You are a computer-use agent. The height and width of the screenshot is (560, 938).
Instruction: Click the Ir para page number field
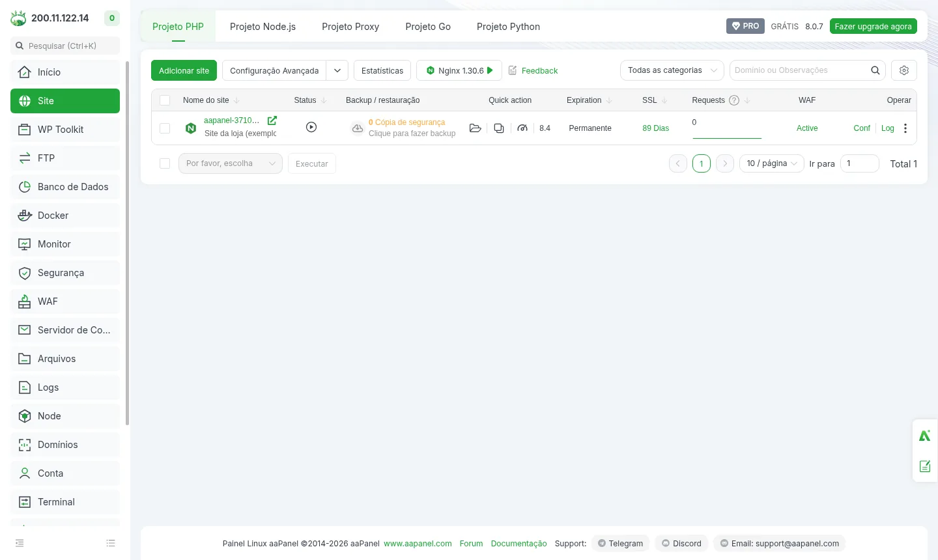click(x=860, y=163)
